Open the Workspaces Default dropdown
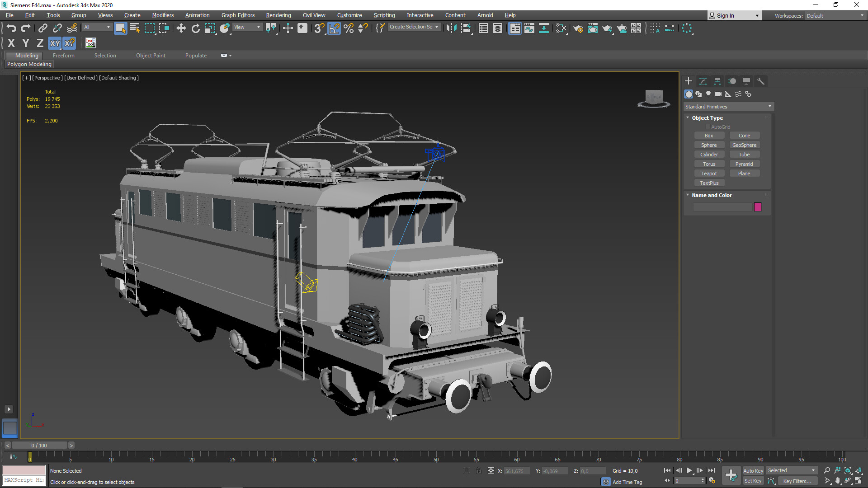The height and width of the screenshot is (488, 868). (x=834, y=15)
